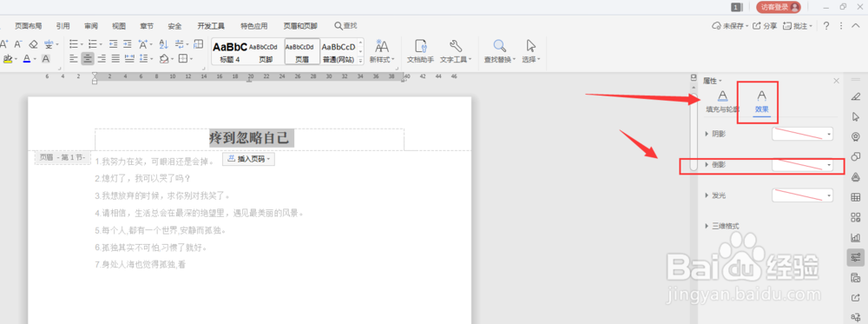Screen dimensions: 868x324
Task: Click the sidebar chart icon
Action: [855, 238]
